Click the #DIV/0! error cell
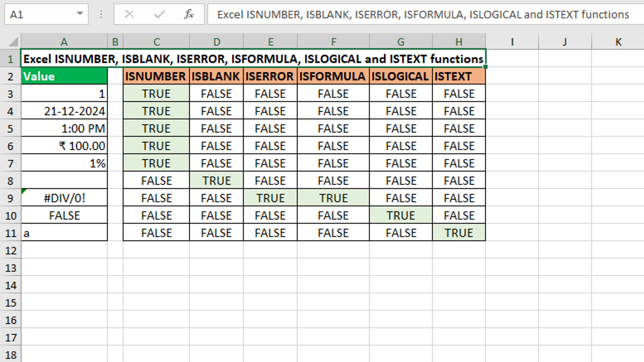Screen dimensions: 644x362 point(64,198)
